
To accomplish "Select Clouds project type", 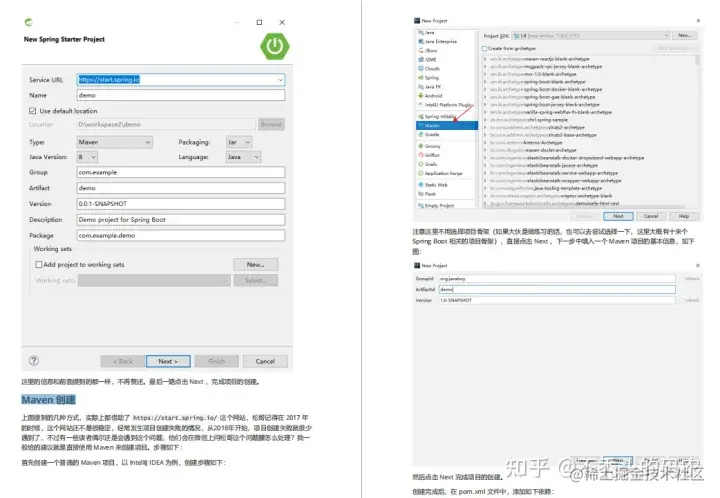I will [x=429, y=68].
